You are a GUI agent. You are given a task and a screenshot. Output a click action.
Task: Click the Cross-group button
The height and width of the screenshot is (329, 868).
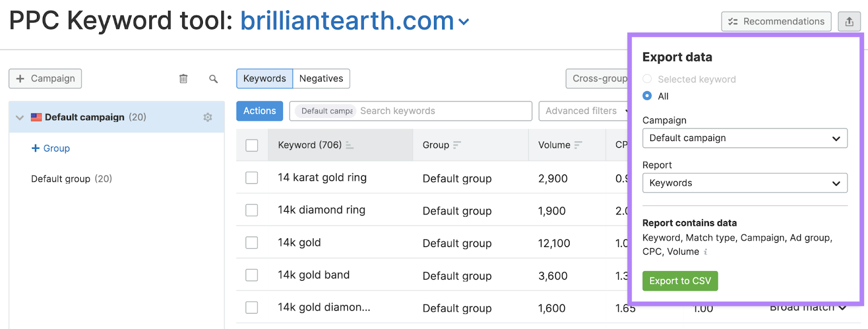[x=597, y=79]
